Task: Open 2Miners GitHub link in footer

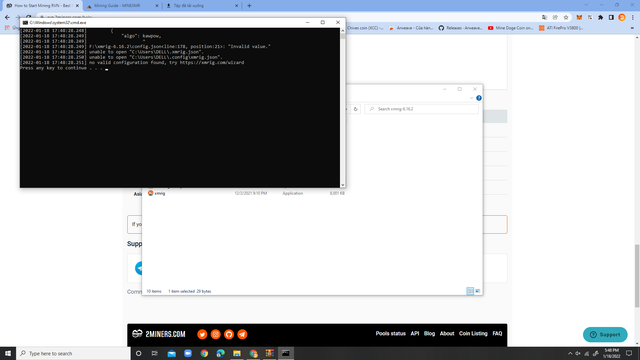Action: tap(229, 334)
